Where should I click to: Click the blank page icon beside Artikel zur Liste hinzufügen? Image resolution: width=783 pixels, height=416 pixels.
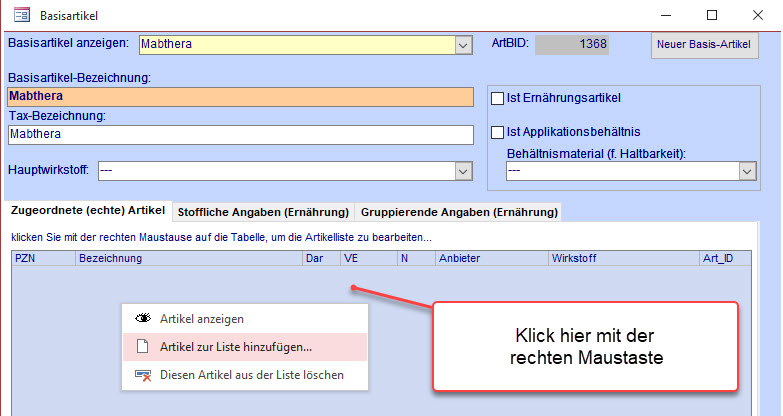pos(142,346)
